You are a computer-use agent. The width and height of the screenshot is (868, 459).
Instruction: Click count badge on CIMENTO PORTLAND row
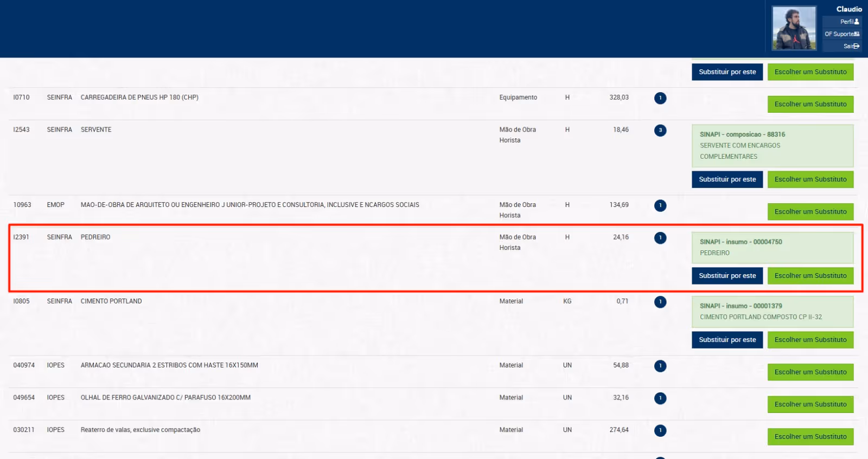point(660,302)
